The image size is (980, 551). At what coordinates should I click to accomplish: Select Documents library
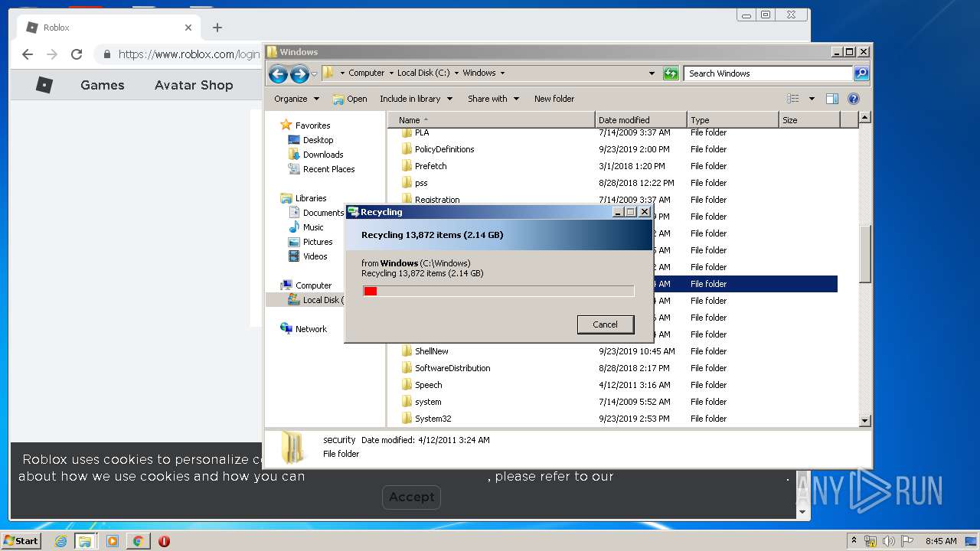[316, 213]
